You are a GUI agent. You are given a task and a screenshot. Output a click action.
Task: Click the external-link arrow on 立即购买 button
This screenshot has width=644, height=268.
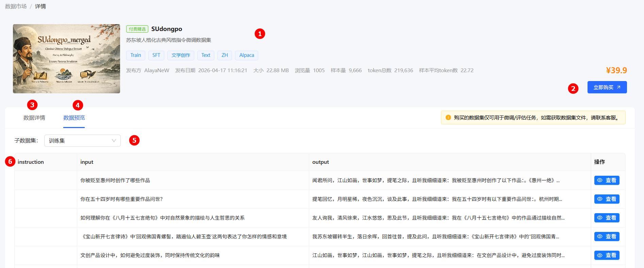tap(619, 87)
